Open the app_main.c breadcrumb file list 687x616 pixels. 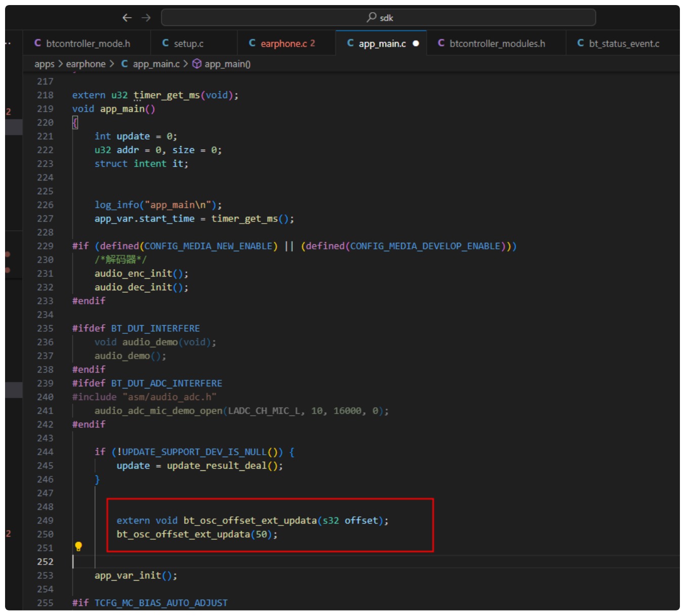coord(156,64)
